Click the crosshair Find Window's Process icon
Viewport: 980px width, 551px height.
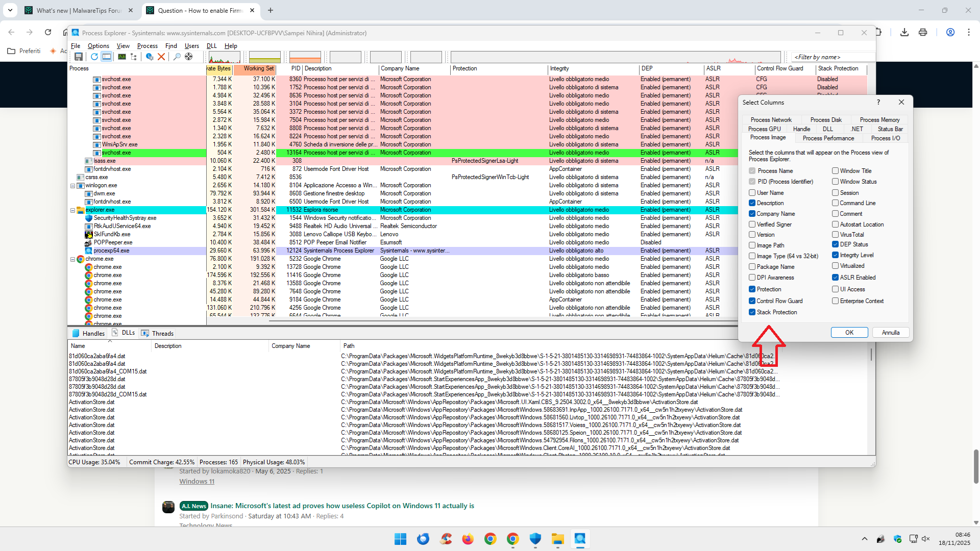(189, 57)
